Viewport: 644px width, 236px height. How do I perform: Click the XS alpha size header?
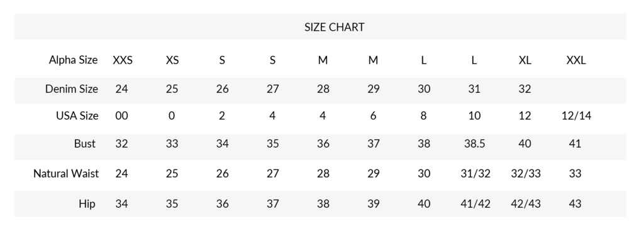point(172,60)
